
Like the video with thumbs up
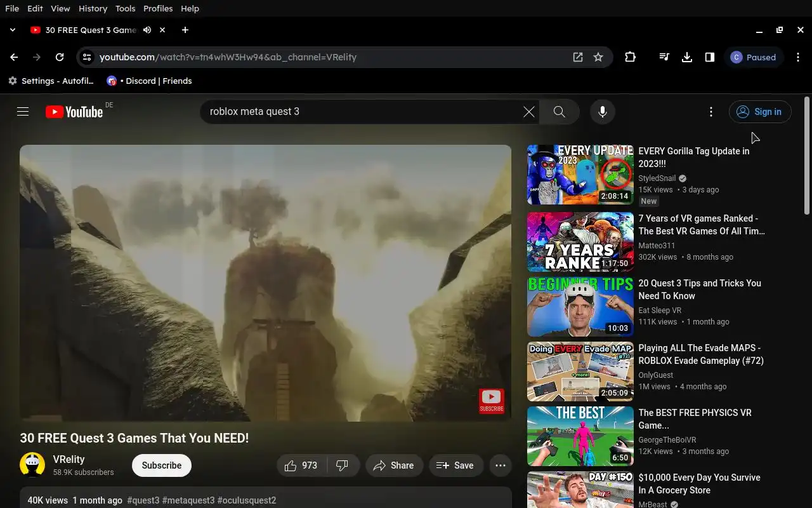(302, 465)
